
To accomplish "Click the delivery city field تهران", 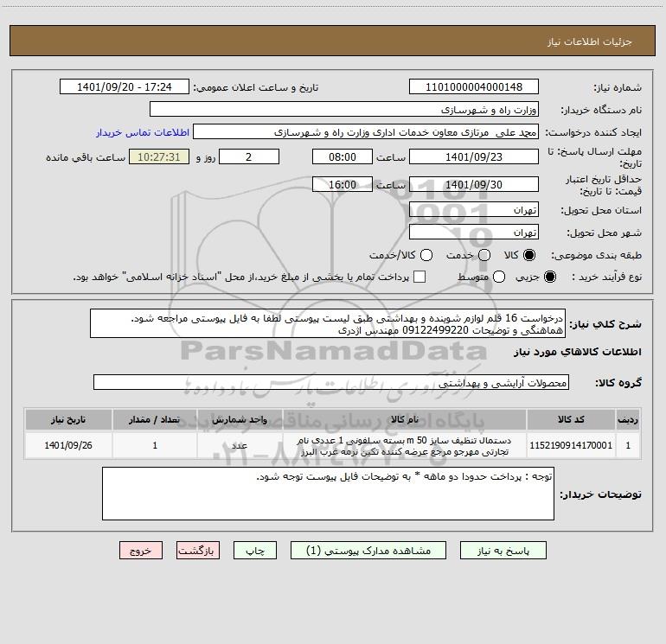I will [x=474, y=232].
